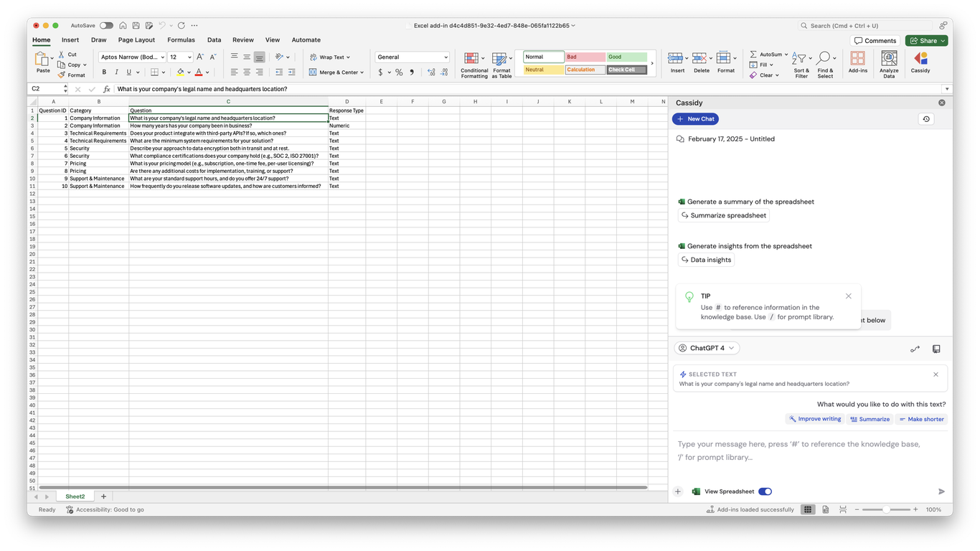Click the knowledge base book icon in Cassidy
This screenshot has height=551, width=980.
(x=936, y=349)
